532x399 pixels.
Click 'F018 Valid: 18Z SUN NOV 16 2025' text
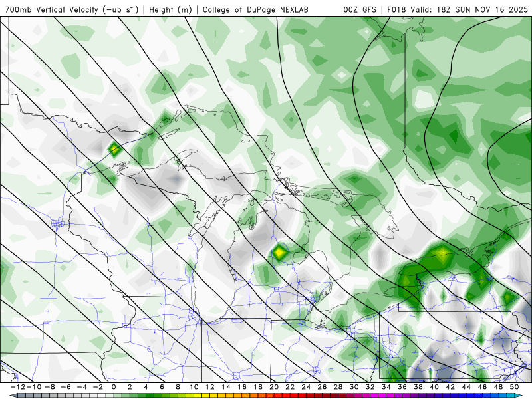(458, 10)
